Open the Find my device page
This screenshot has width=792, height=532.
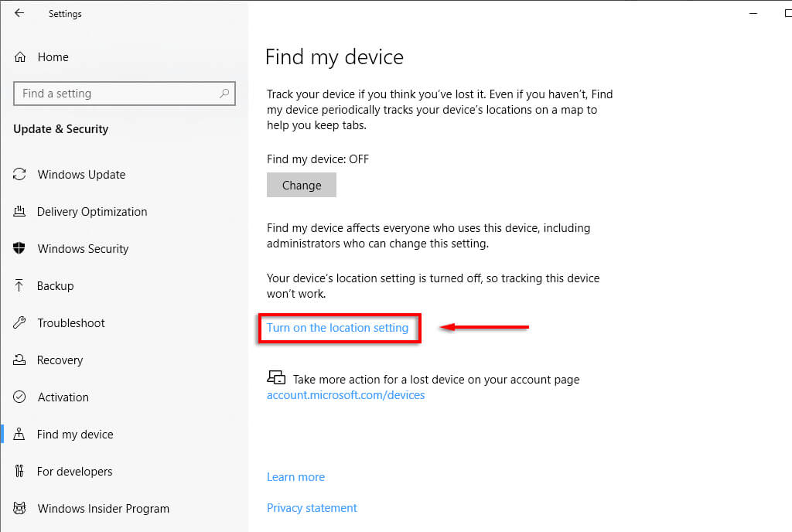point(75,435)
